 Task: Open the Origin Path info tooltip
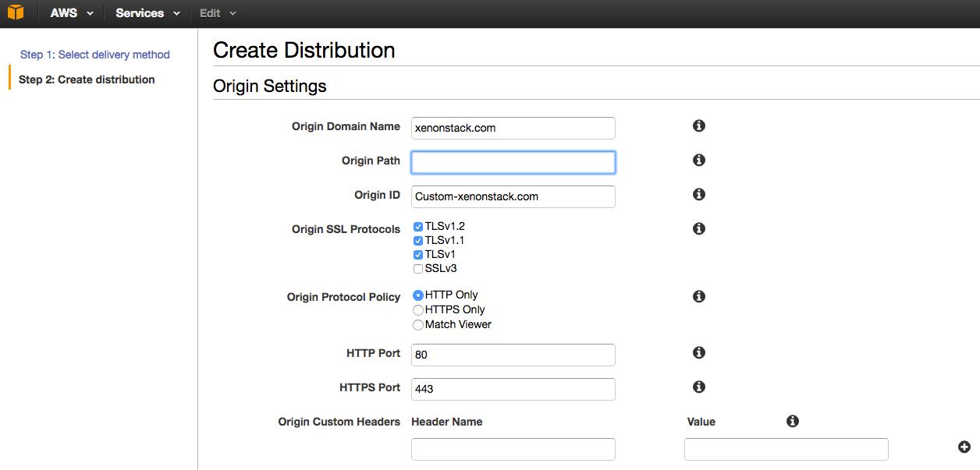coord(698,159)
